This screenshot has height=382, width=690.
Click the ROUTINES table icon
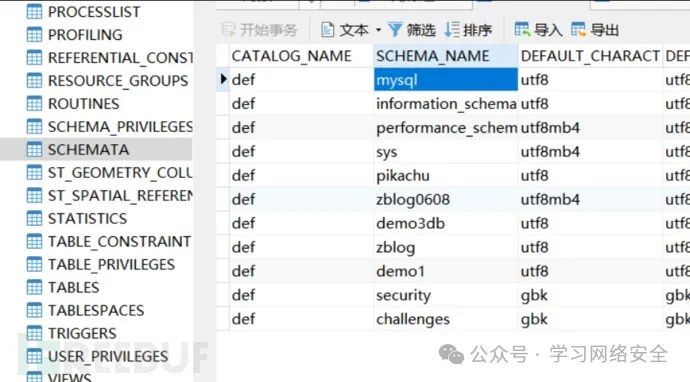coord(34,103)
